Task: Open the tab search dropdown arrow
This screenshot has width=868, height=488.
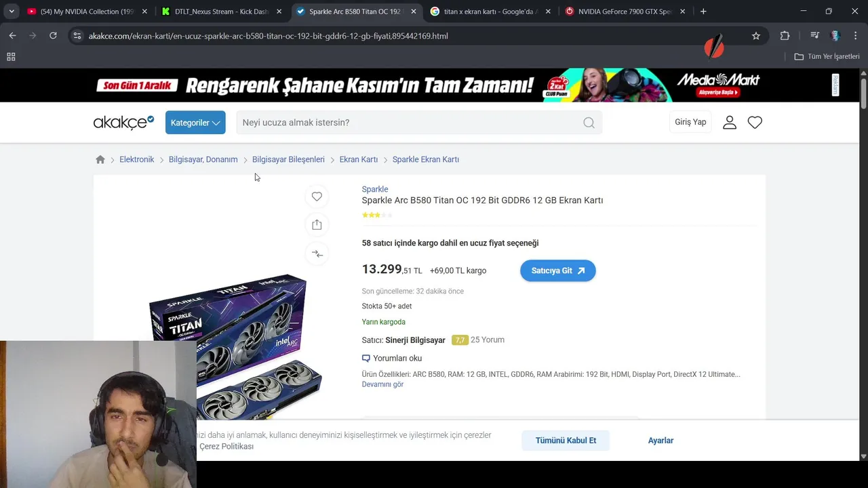Action: (x=12, y=12)
